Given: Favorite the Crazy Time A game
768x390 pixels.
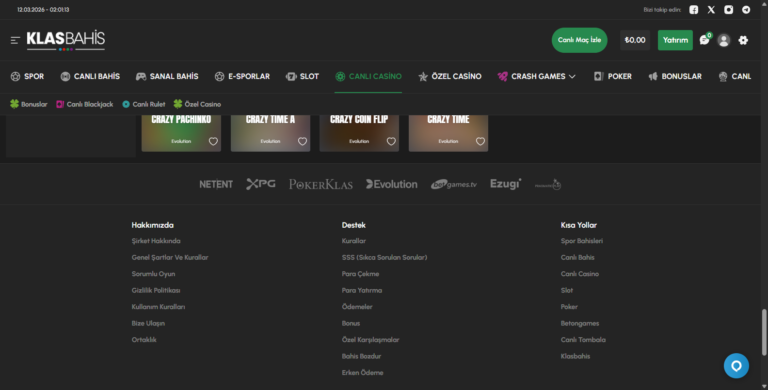Looking at the screenshot, I should [302, 141].
